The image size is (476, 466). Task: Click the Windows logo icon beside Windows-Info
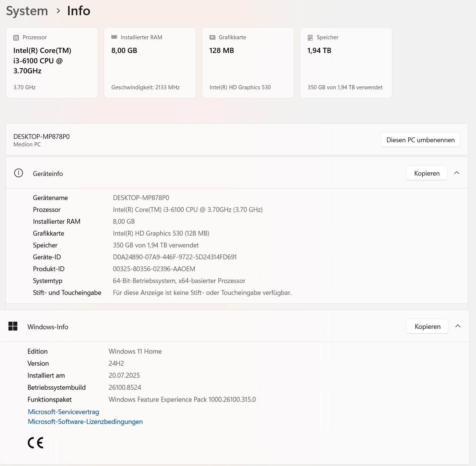13,326
